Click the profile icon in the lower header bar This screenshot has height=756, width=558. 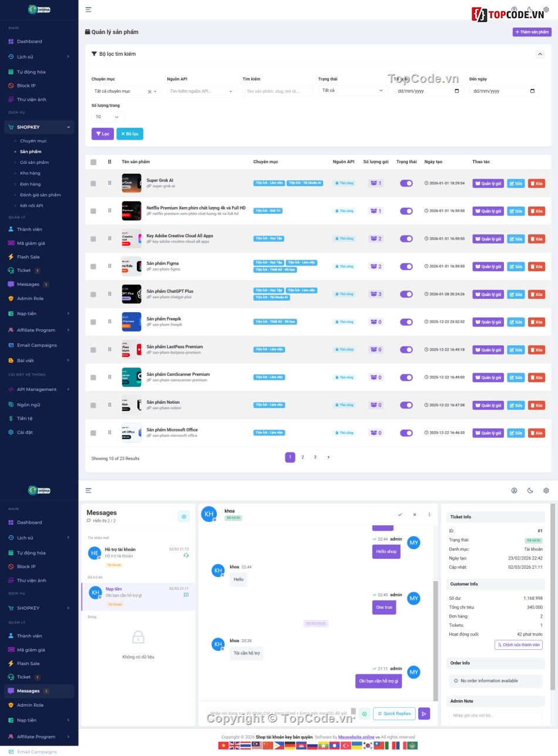coord(515,491)
